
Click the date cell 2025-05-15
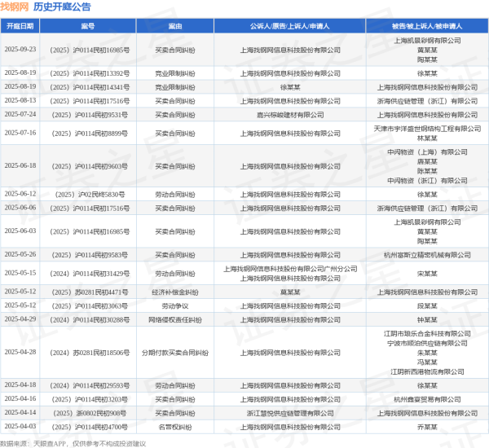tap(20, 273)
